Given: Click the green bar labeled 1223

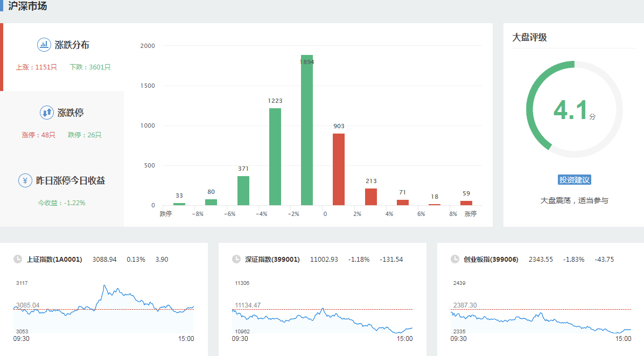Looking at the screenshot, I should click(275, 157).
